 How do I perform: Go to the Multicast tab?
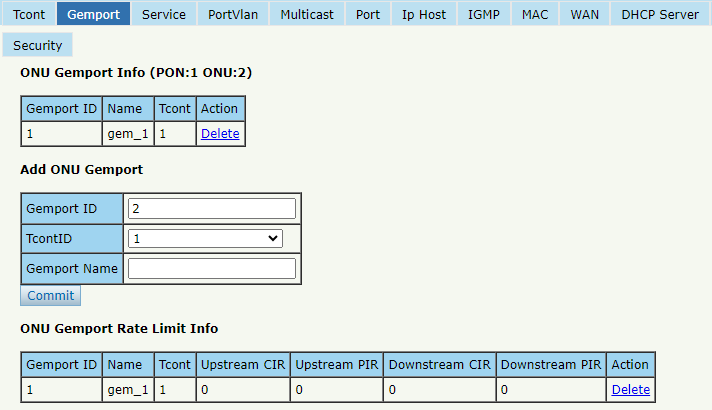pyautogui.click(x=307, y=14)
